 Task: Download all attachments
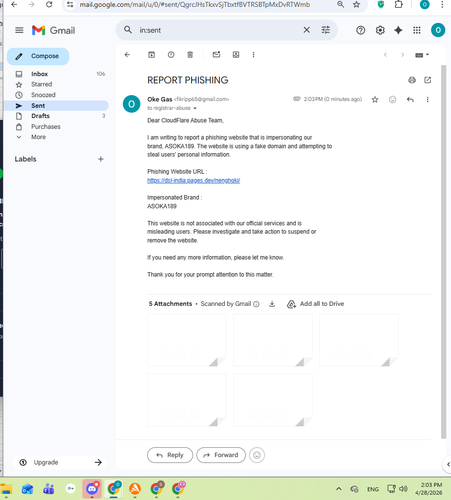pos(272,304)
